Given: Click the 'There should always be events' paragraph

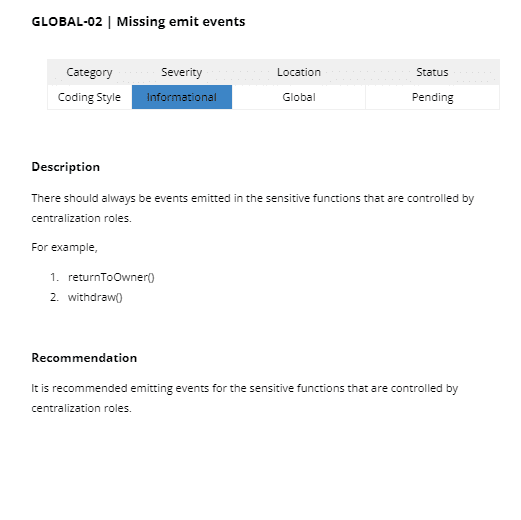Looking at the screenshot, I should (253, 208).
